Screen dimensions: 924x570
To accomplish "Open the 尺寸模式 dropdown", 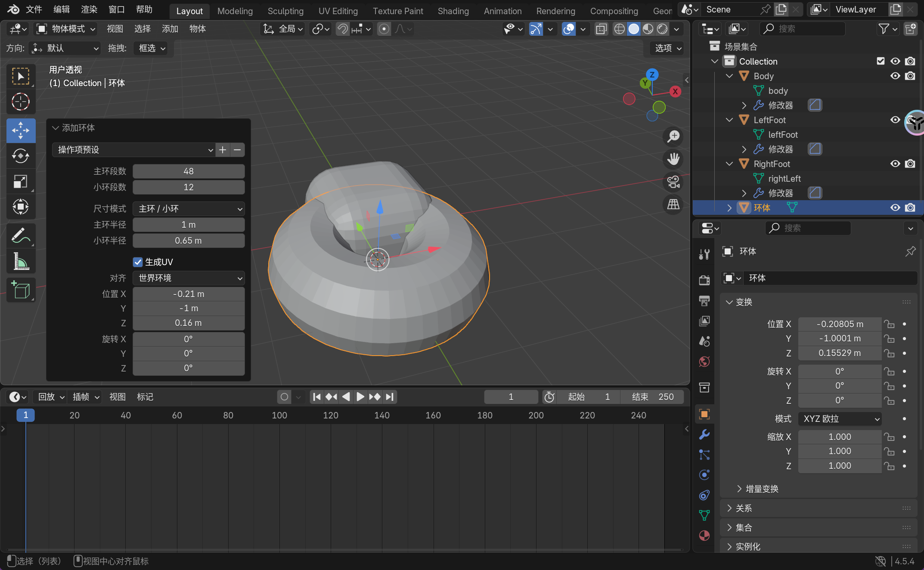I will pos(189,209).
